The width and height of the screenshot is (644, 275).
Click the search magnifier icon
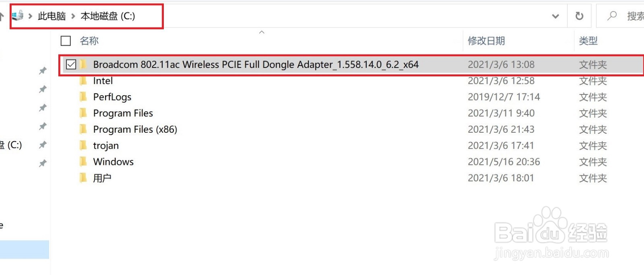pyautogui.click(x=612, y=16)
